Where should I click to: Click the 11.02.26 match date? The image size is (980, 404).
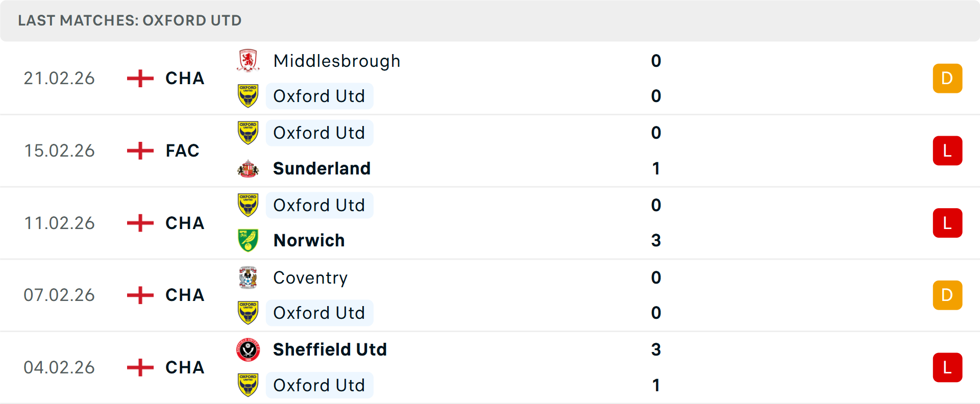pyautogui.click(x=59, y=223)
